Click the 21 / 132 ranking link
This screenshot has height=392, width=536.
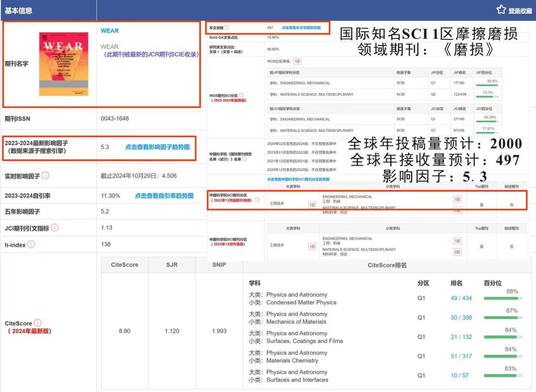[x=461, y=337]
